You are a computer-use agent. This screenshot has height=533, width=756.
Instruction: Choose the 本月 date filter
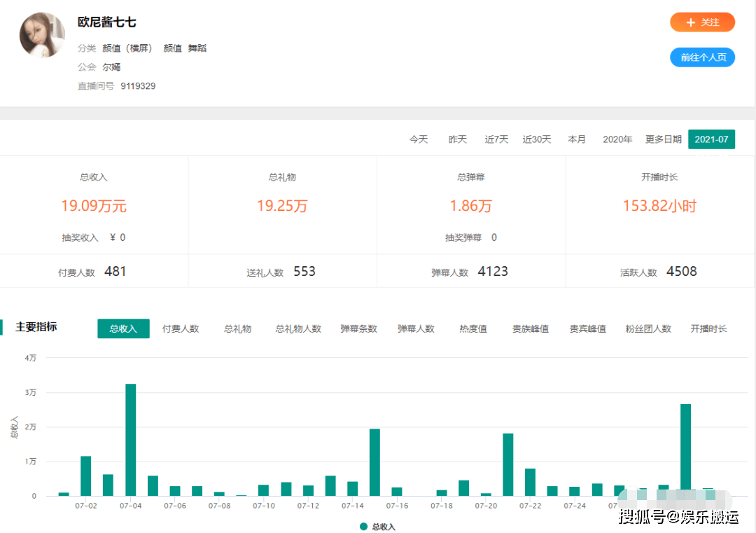pos(577,139)
